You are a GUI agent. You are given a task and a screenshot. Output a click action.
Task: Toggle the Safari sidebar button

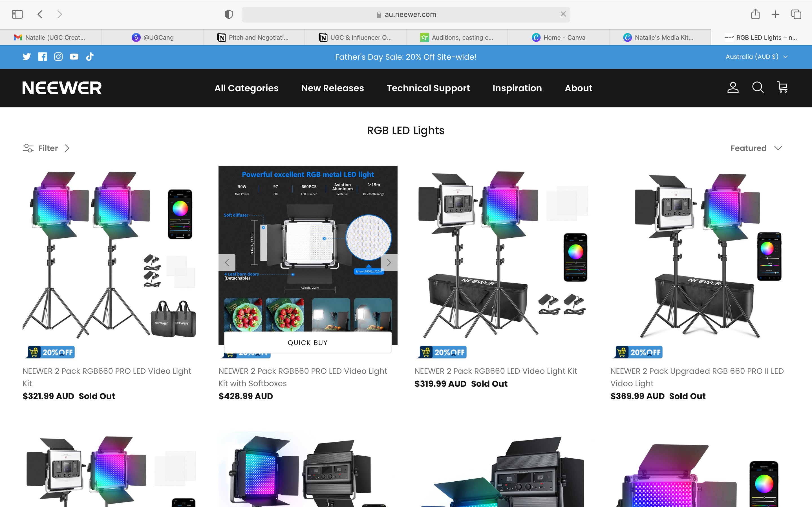coord(17,14)
